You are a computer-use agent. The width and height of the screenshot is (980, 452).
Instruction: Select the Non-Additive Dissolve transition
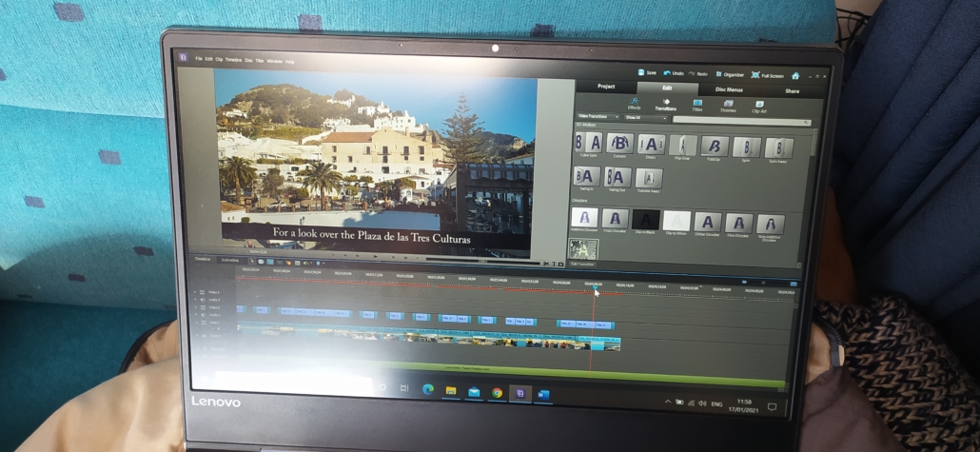(770, 226)
